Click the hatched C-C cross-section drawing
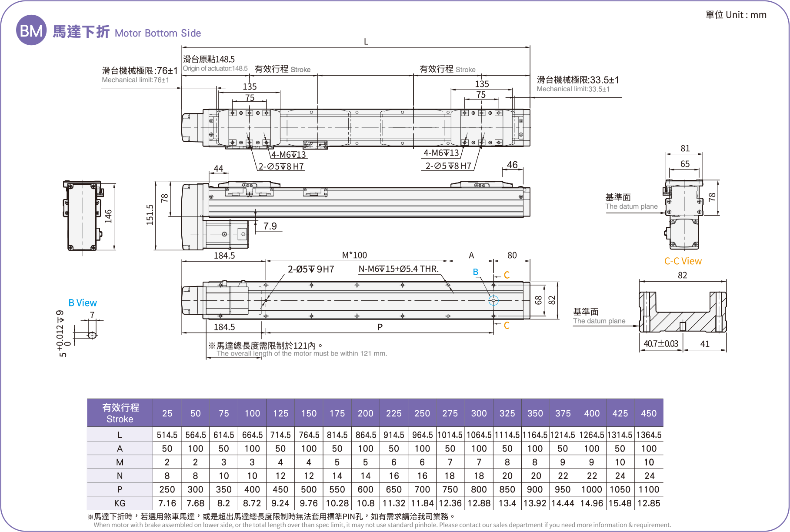Image resolution: width=790 pixels, height=532 pixels. tap(682, 313)
